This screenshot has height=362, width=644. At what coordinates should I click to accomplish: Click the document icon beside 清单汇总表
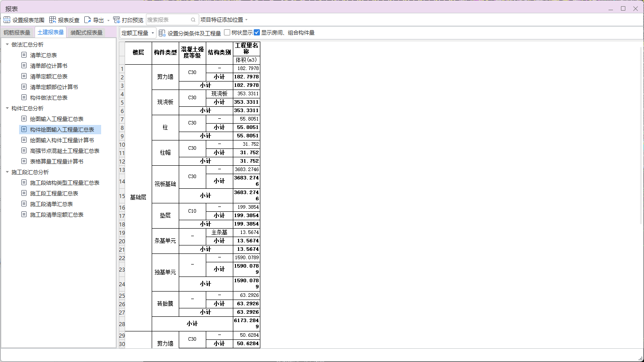pyautogui.click(x=24, y=55)
